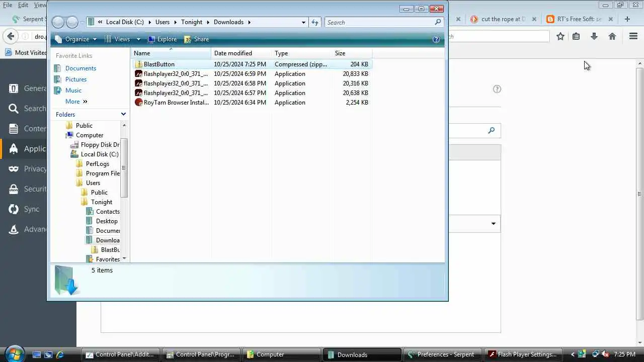Open the General preferences icon in Serpent sidebar
644x362 pixels.
coord(14,88)
